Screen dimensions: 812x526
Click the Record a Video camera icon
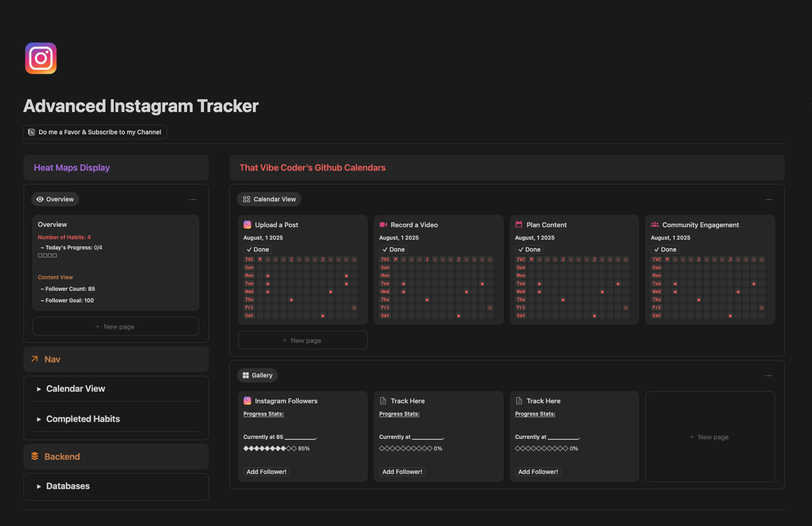383,225
